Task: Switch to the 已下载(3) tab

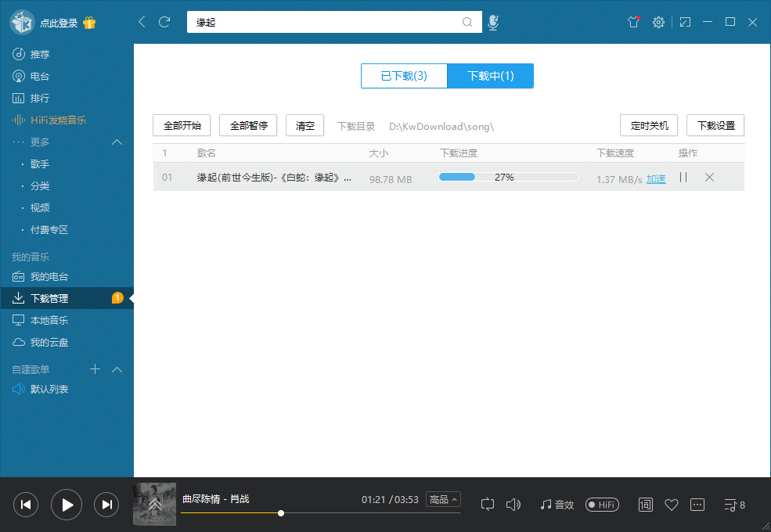Action: (404, 76)
